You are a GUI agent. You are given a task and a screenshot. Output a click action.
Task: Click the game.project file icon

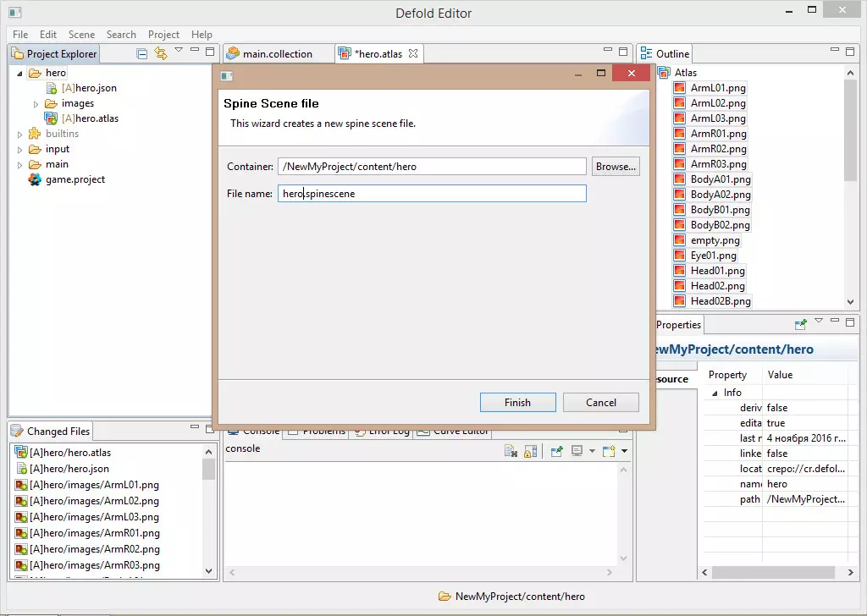(35, 179)
